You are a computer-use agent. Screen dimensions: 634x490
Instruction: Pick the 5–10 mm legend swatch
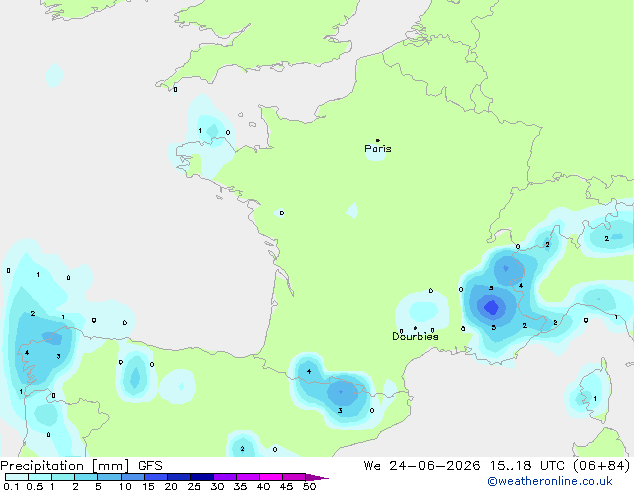pyautogui.click(x=109, y=477)
